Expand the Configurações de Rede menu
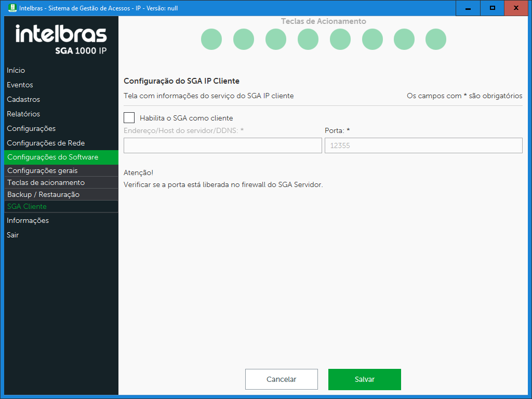Viewport: 532px width, 399px height. (46, 143)
